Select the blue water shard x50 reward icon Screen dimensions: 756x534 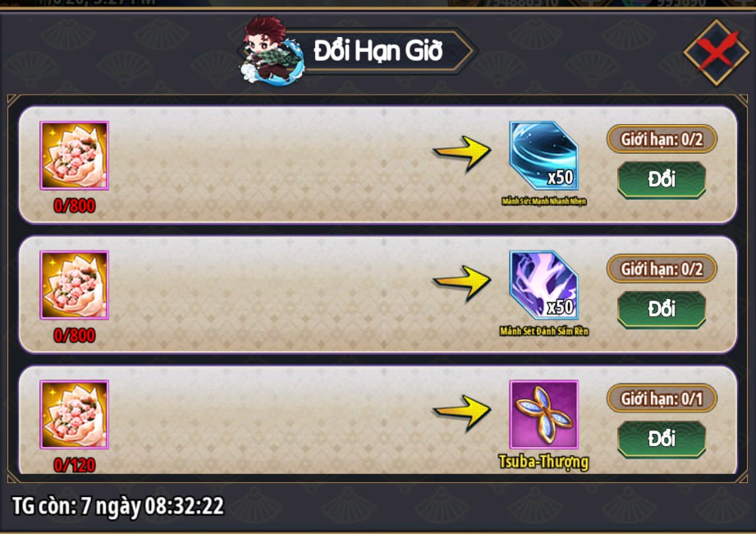(x=544, y=155)
